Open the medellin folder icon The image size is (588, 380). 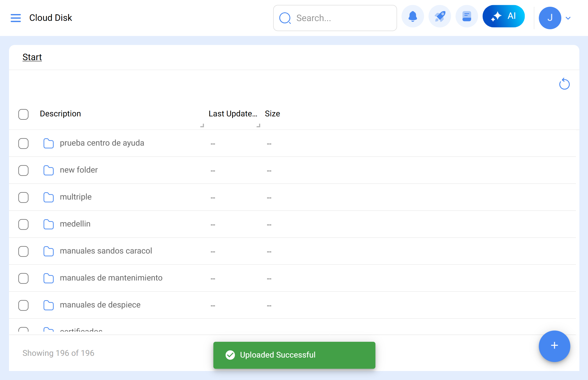click(x=48, y=224)
